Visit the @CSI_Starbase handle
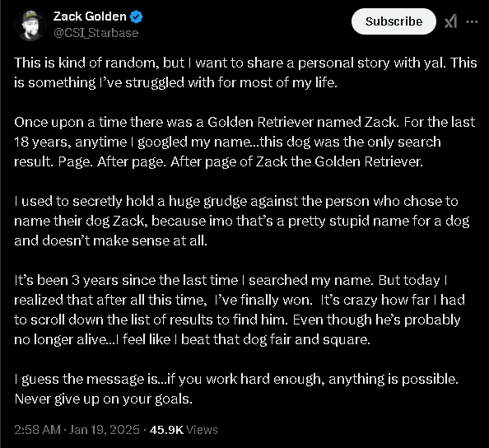The image size is (489, 448). pyautogui.click(x=95, y=33)
